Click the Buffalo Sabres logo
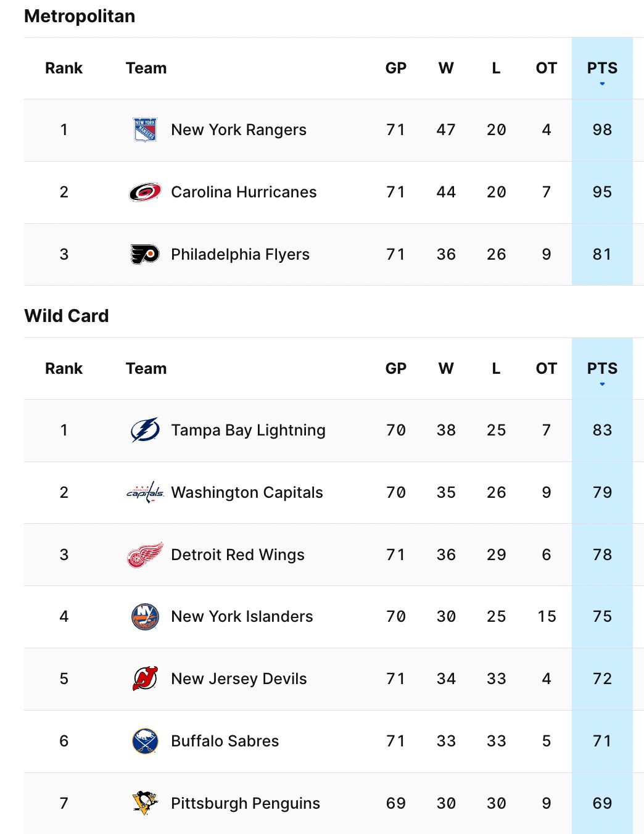 tap(144, 741)
